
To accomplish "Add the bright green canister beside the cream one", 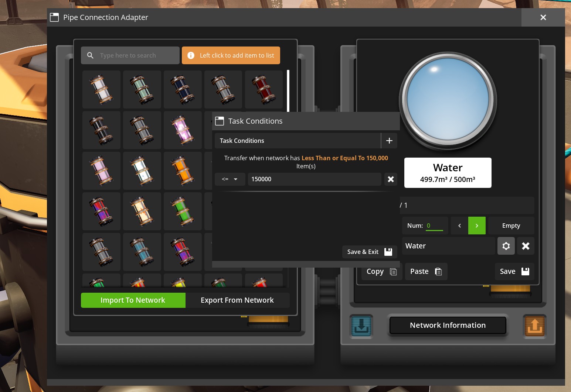I will coord(183,211).
